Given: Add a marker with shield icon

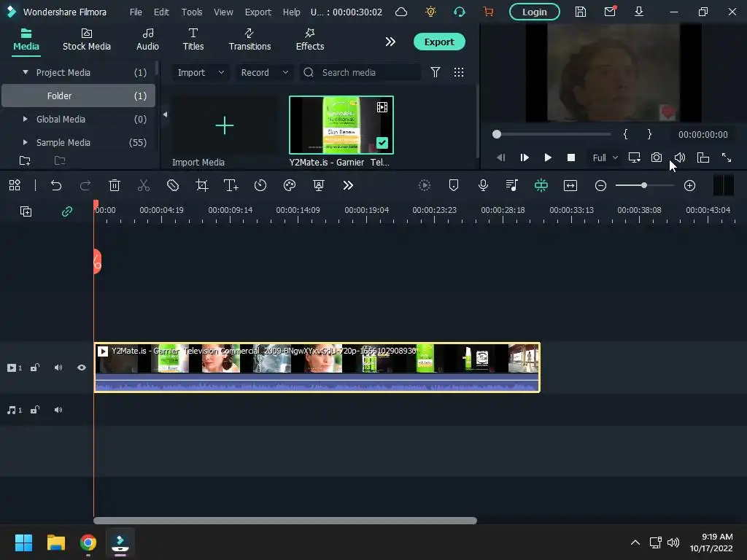Looking at the screenshot, I should (x=454, y=185).
